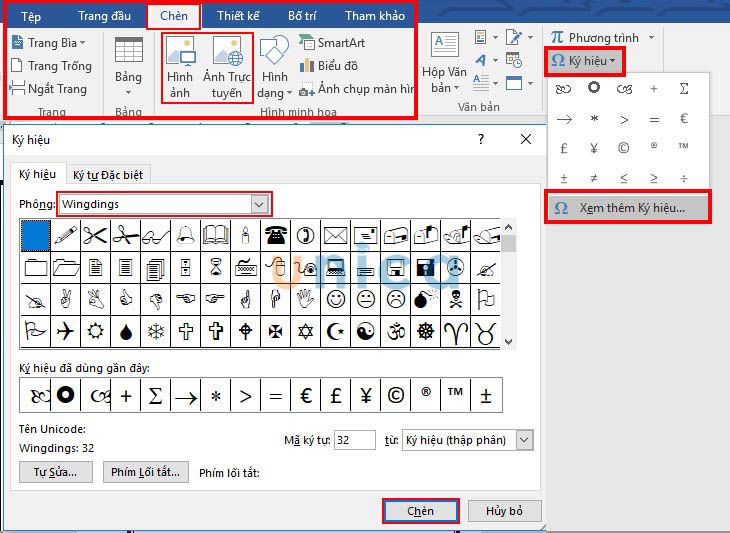Choose recently used Sigma symbol
This screenshot has height=533, width=730.
click(x=155, y=396)
